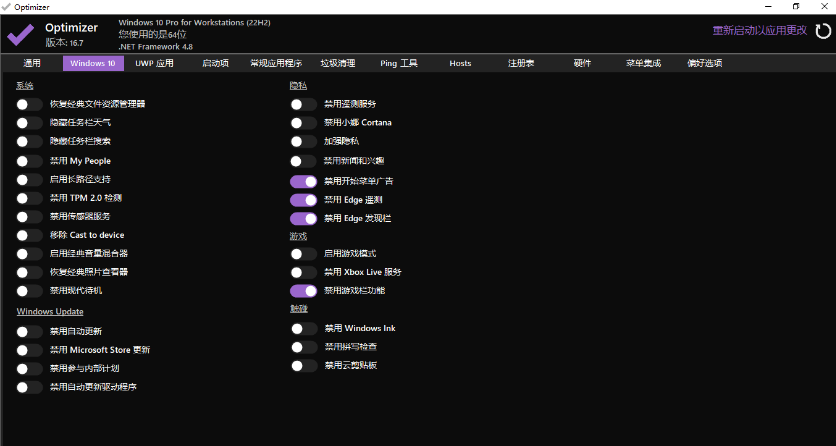This screenshot has height=446, width=836.
Task: Click the "重新启动以应用更改" restart link
Action: [759, 30]
